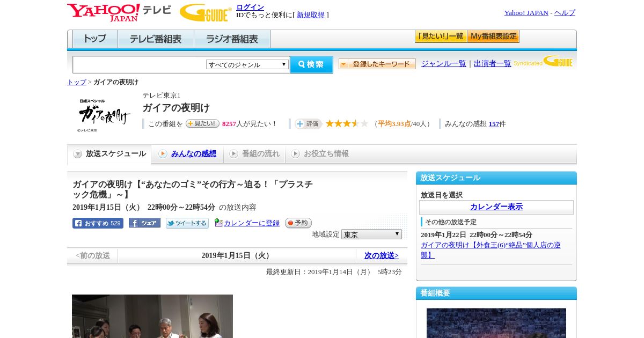Screen dimensions: 644x338
Task: Click the 2019年1月22日 schedule time text
Action: [x=477, y=235]
